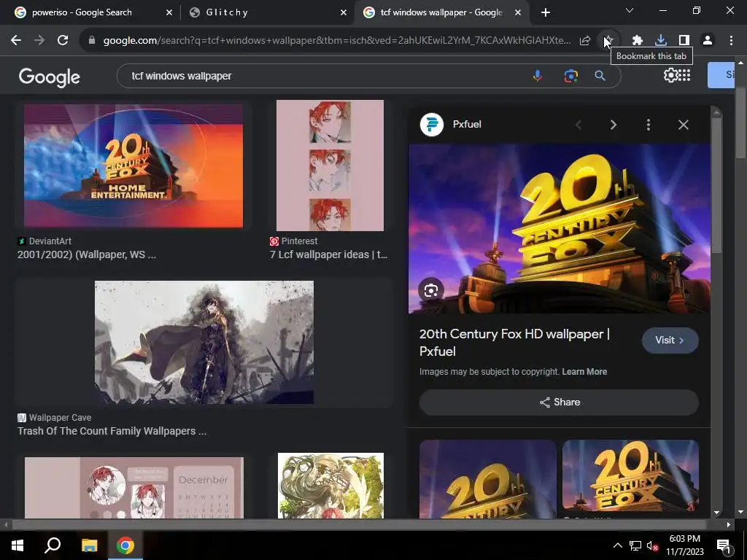Click the address bar URL

click(x=336, y=41)
